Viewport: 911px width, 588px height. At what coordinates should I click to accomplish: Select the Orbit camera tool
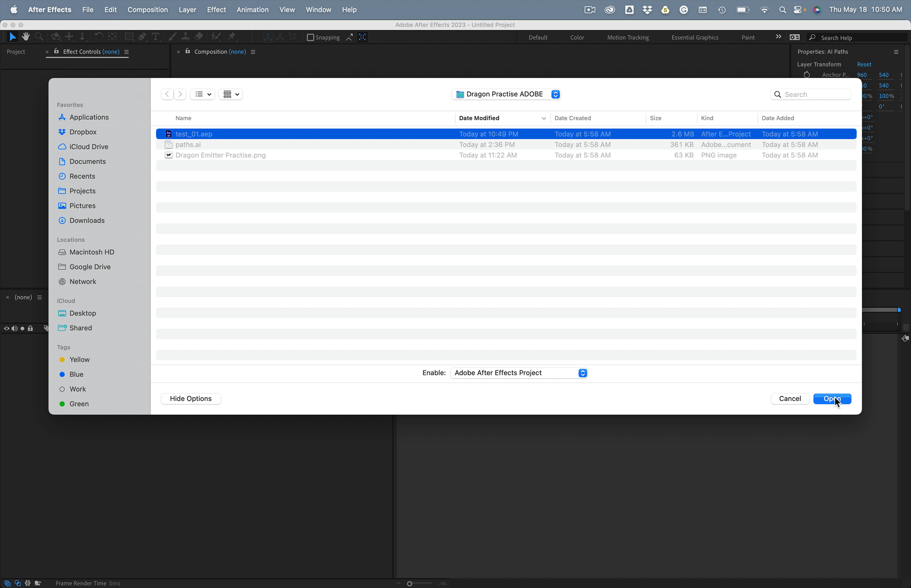click(x=55, y=37)
